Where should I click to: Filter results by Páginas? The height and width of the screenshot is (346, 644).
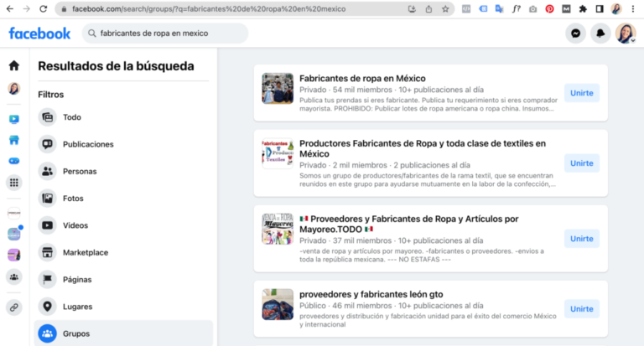click(x=123, y=280)
